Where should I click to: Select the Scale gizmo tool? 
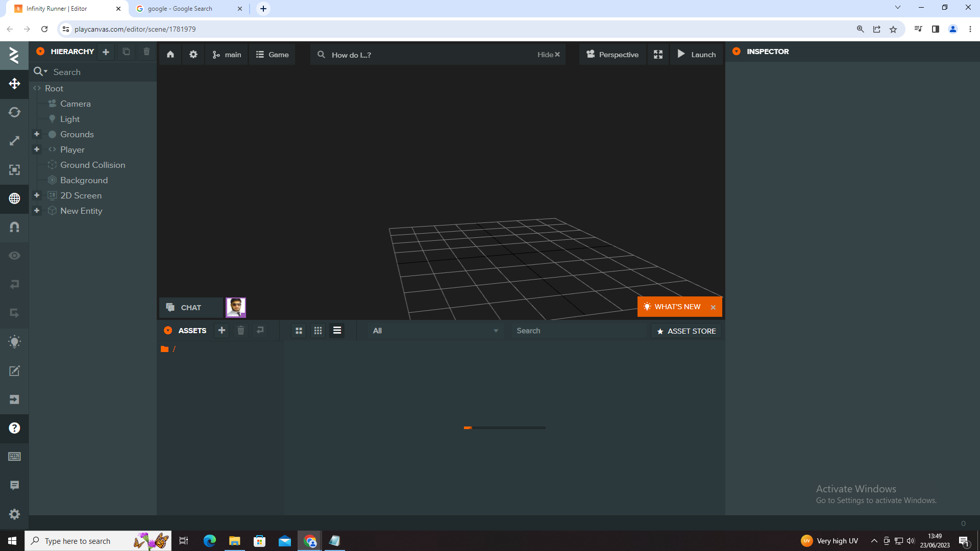[14, 141]
